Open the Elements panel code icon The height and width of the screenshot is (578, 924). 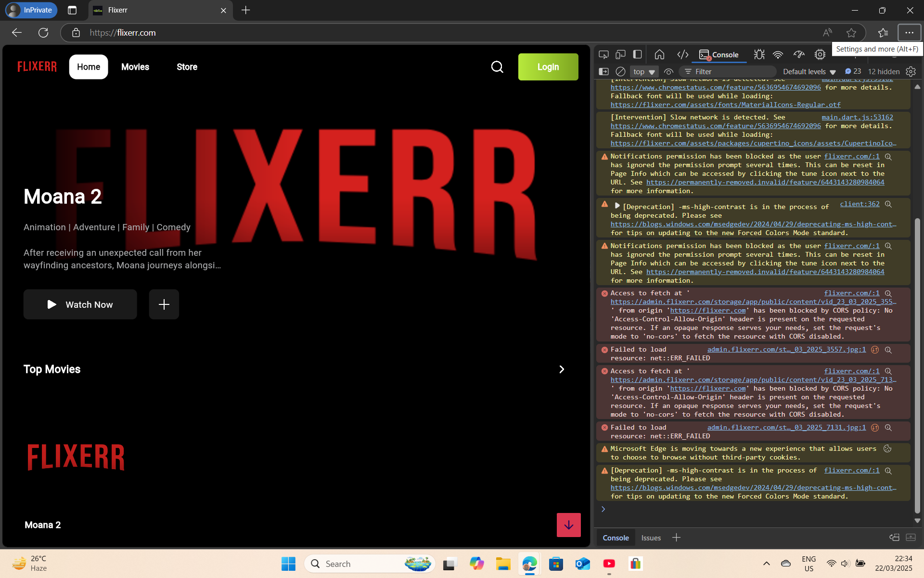[x=682, y=54]
